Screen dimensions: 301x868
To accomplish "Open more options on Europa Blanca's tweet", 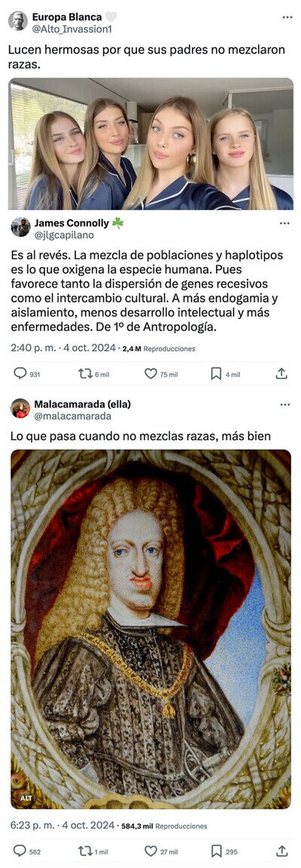I will (287, 17).
